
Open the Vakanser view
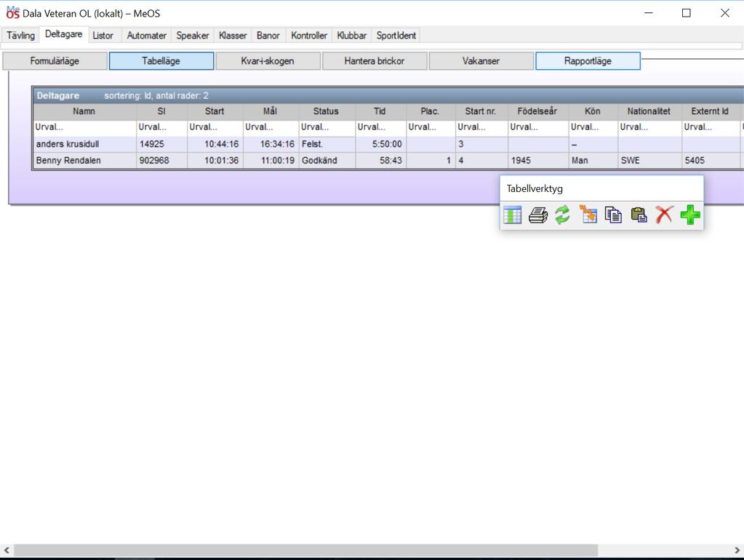click(481, 61)
